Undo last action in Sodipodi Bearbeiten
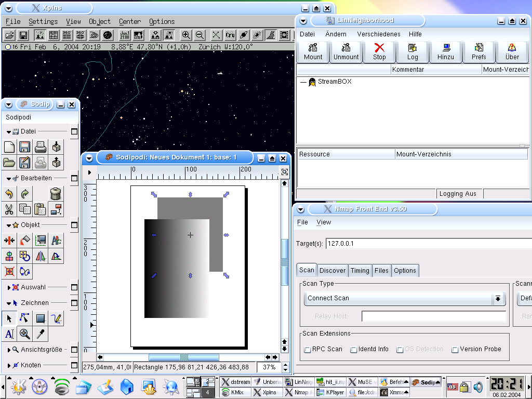 click(9, 194)
